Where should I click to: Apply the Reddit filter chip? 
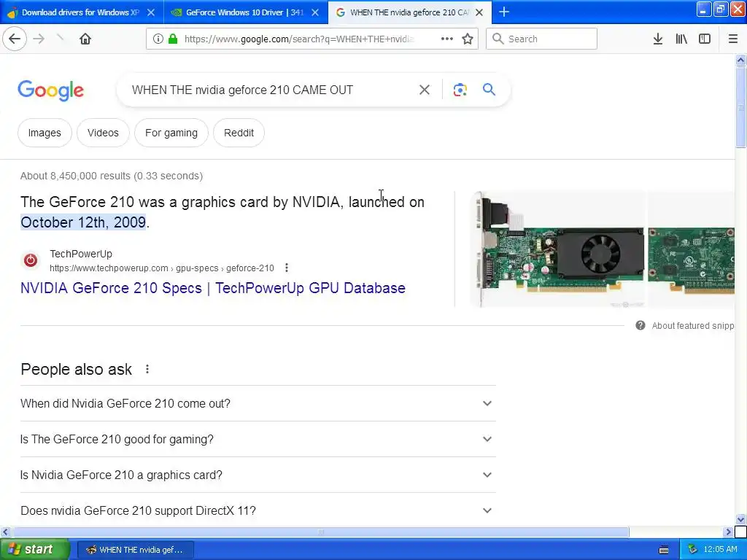239,133
